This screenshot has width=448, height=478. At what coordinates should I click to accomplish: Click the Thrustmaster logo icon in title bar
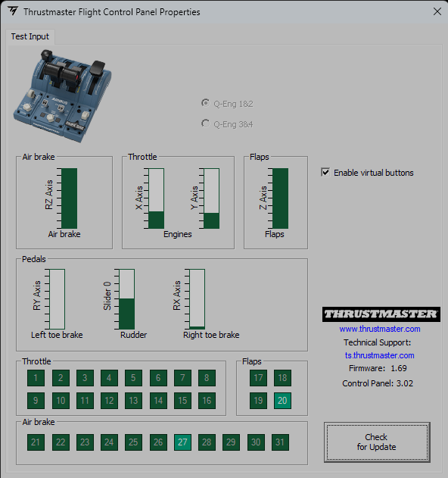pyautogui.click(x=13, y=11)
